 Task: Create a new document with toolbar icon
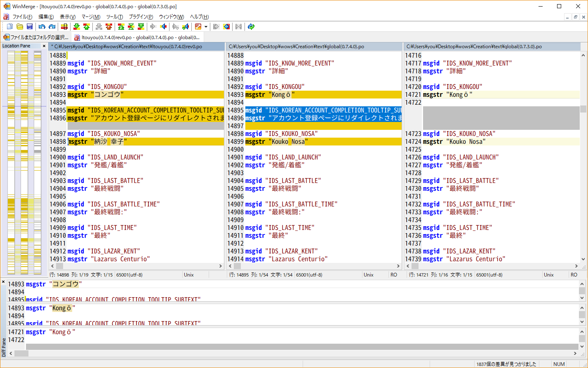pos(9,27)
